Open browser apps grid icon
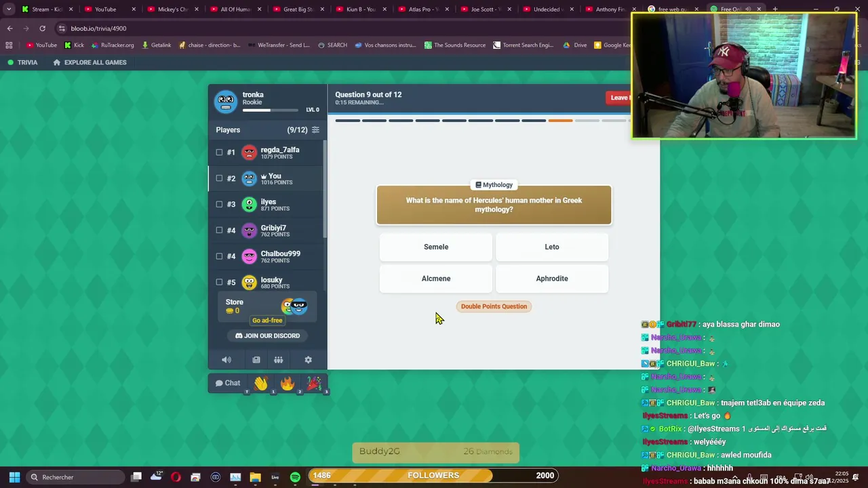The height and width of the screenshot is (488, 868). pyautogui.click(x=9, y=45)
